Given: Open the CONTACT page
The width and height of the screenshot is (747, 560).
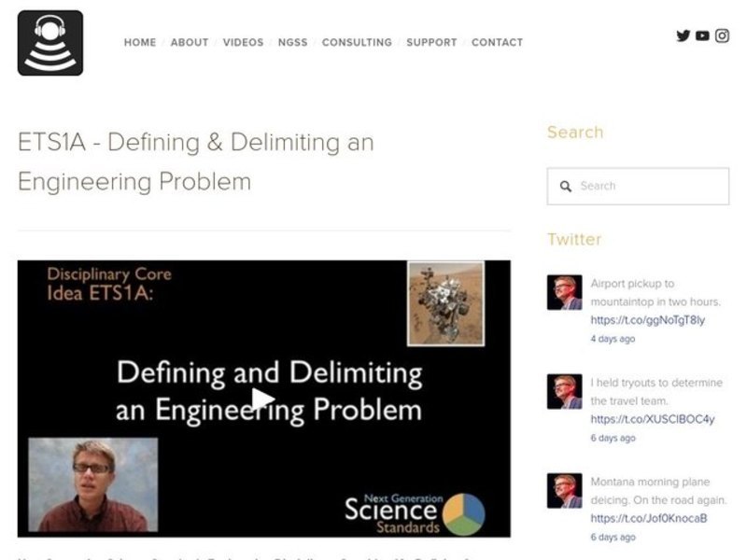Looking at the screenshot, I should click(x=497, y=42).
